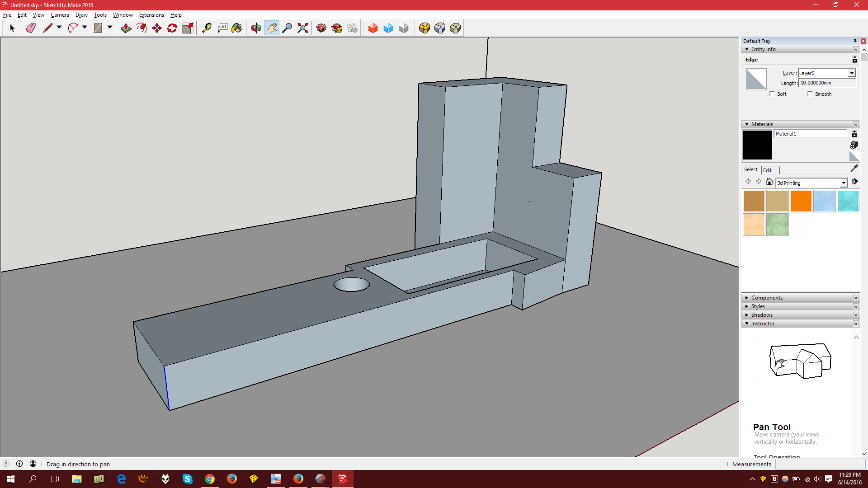
Task: Select the arrow Select tool
Action: [12, 28]
